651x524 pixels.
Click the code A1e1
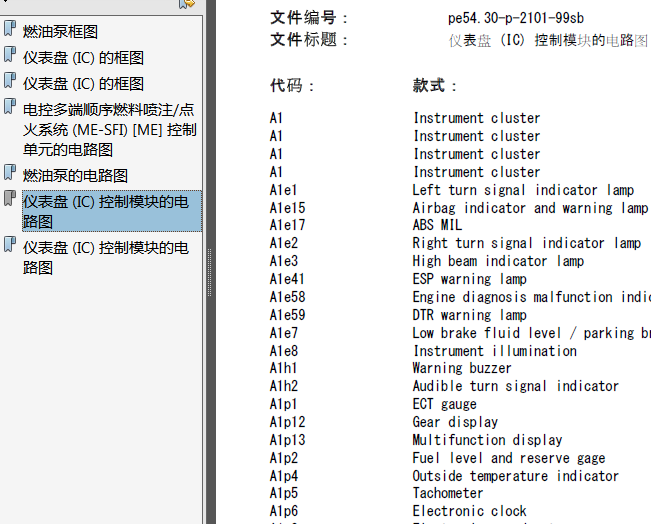[283, 190]
